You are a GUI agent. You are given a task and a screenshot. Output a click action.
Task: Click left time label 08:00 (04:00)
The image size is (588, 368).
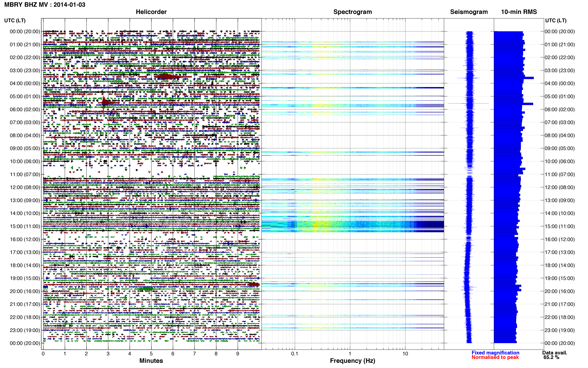(x=25, y=135)
